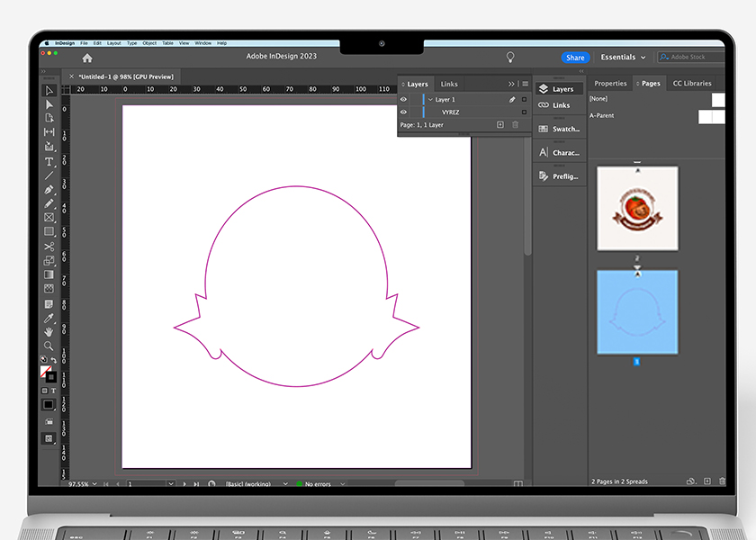The width and height of the screenshot is (756, 540).
Task: Select the Direct Selection tool
Action: 49,104
